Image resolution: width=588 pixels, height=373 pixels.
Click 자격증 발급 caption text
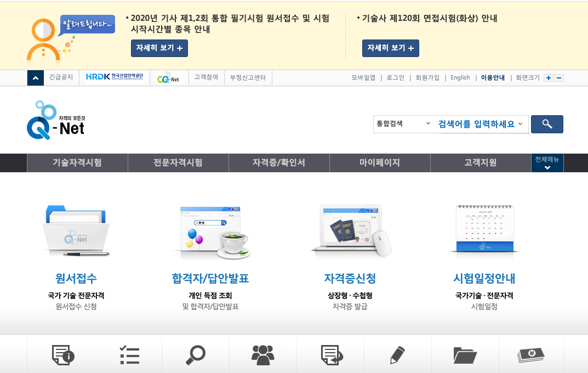tap(350, 307)
